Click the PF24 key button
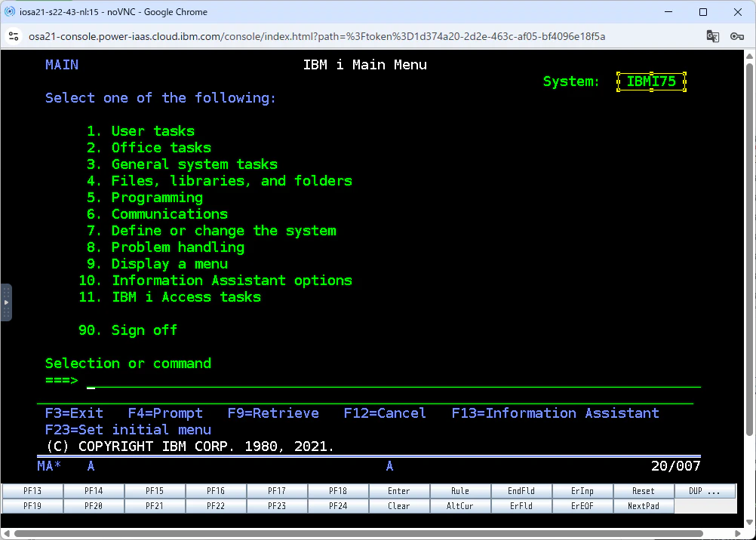This screenshot has height=540, width=756. click(x=338, y=506)
